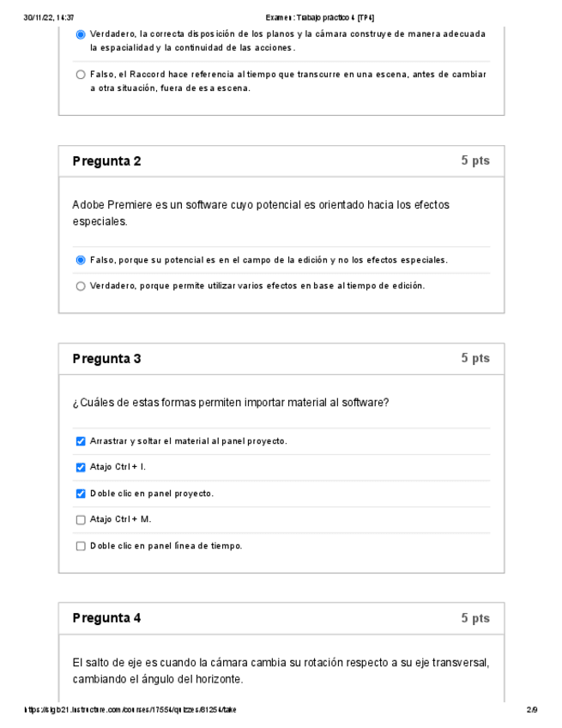Viewport: 562px width, 728px height.
Task: Click the '5 pts' label of Pregunta 4
Action: 474,618
